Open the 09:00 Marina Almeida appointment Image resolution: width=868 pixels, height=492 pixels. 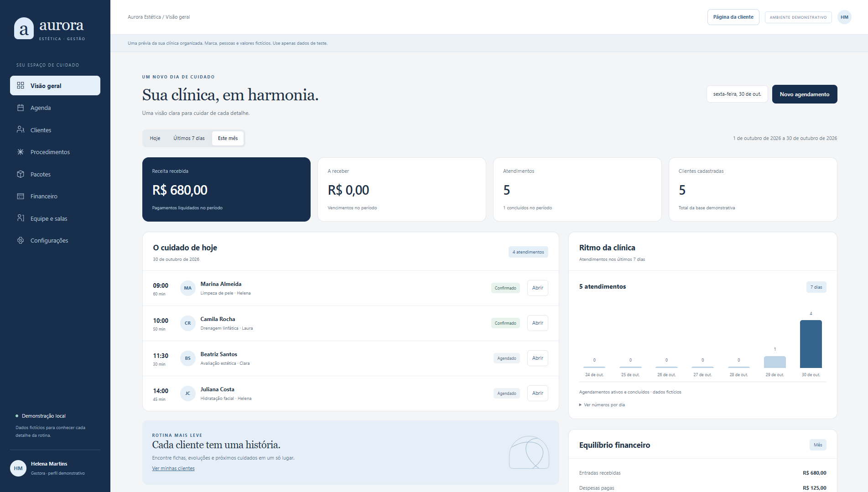[x=537, y=288]
